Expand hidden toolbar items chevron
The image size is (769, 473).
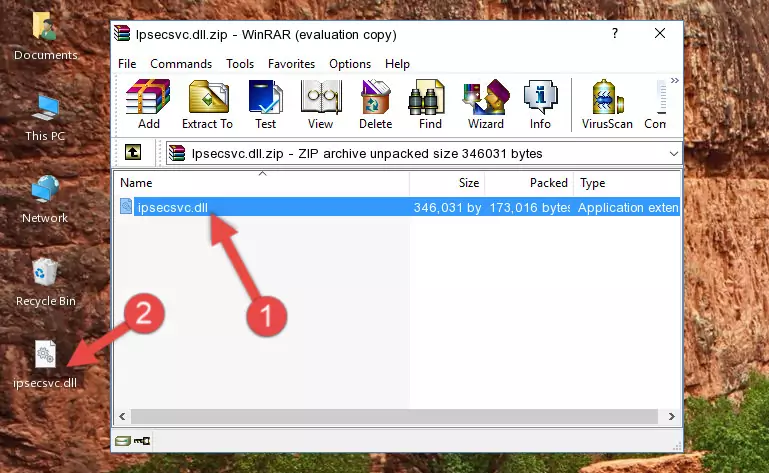pos(675,80)
